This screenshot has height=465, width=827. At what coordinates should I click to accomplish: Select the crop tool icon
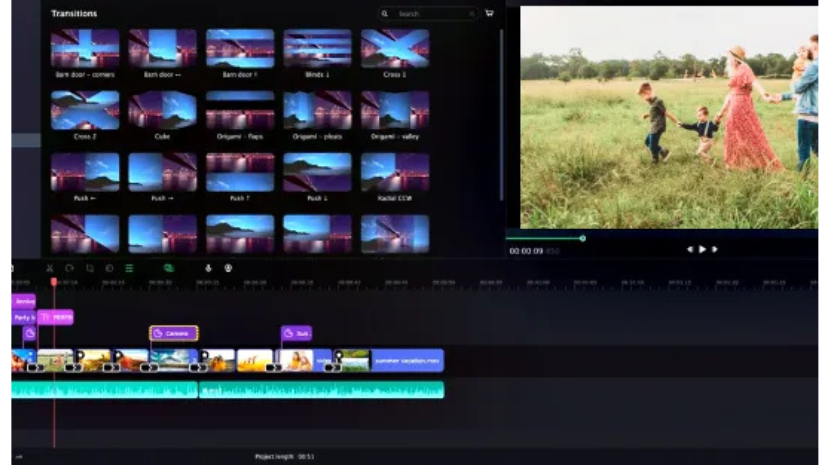pos(90,268)
